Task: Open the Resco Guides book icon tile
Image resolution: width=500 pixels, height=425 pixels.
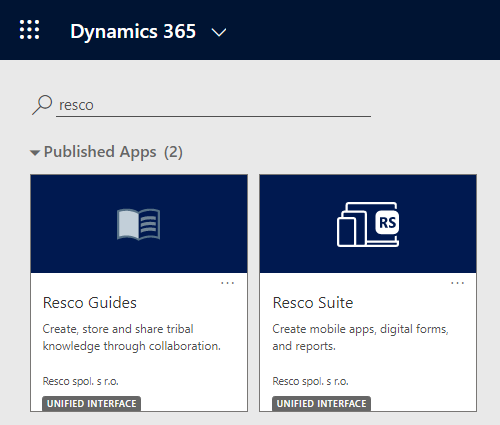Action: 139,224
